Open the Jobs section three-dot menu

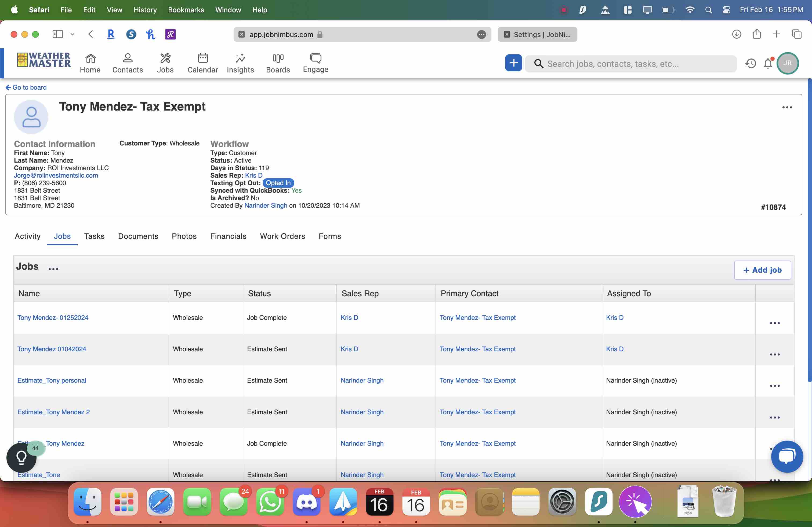(x=53, y=269)
